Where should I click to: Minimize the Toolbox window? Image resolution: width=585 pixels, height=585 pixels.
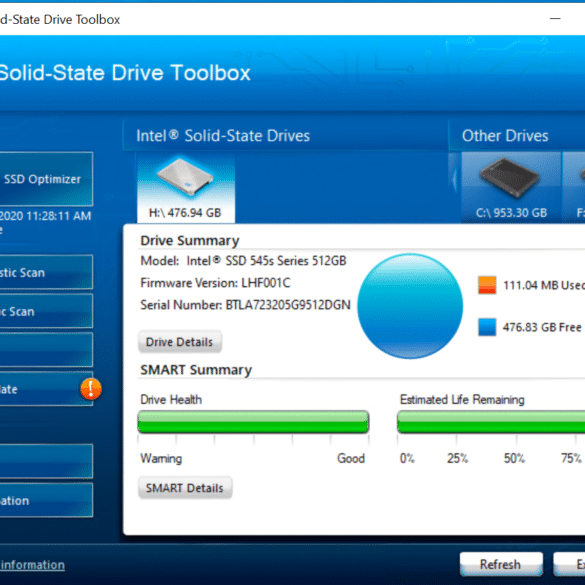(x=555, y=18)
